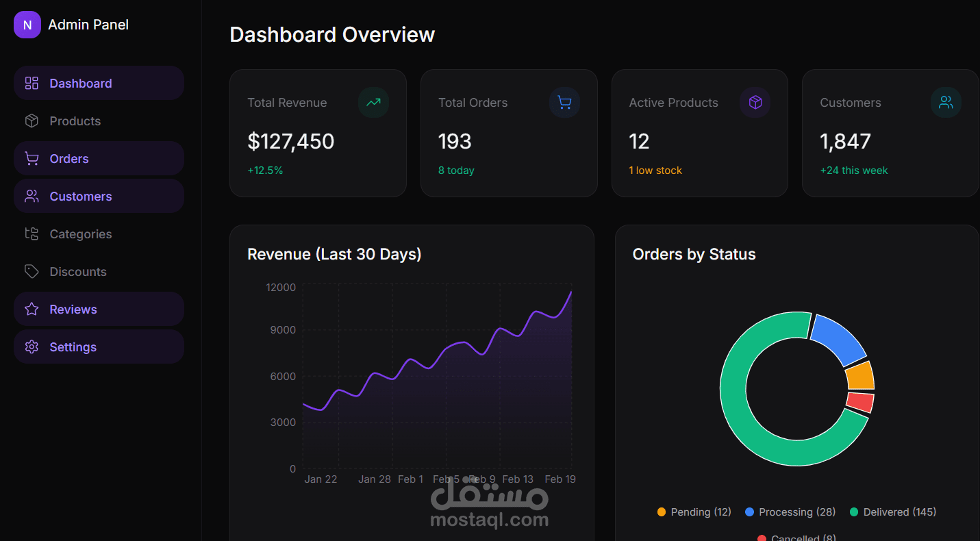Click the Settings gear icon in sidebar
Screen dimensions: 980x541
tap(32, 347)
